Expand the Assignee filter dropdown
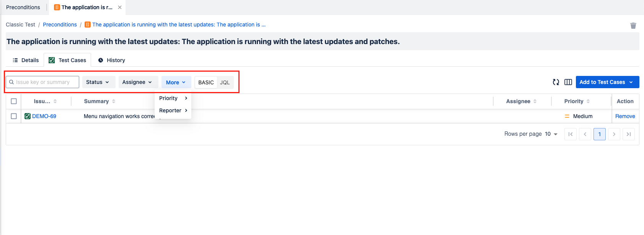 (x=137, y=82)
